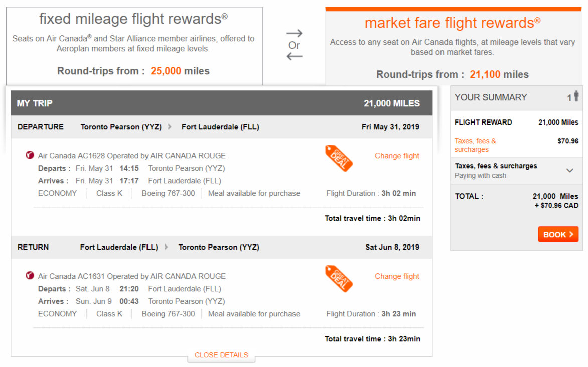This screenshot has height=367, width=588.
Task: Open Change flight for the return segment
Action: coord(397,276)
